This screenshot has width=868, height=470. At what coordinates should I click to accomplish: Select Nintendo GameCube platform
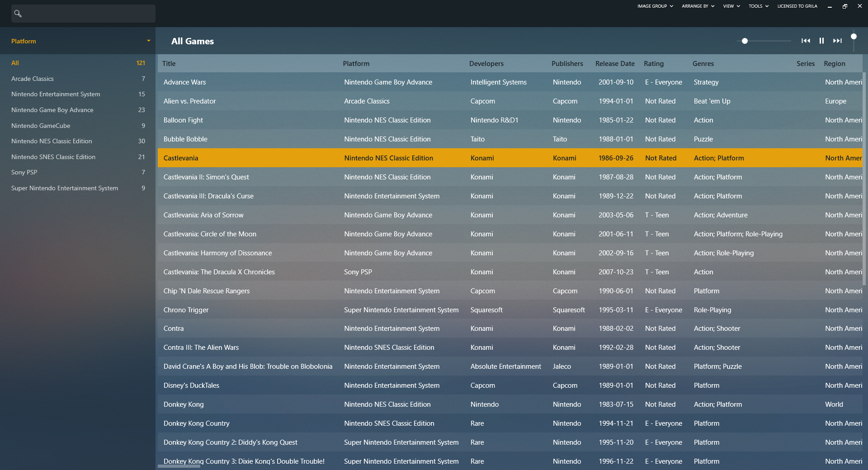(78, 126)
